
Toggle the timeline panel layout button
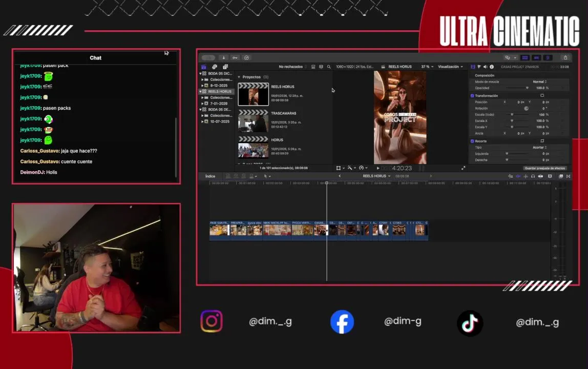coord(537,57)
